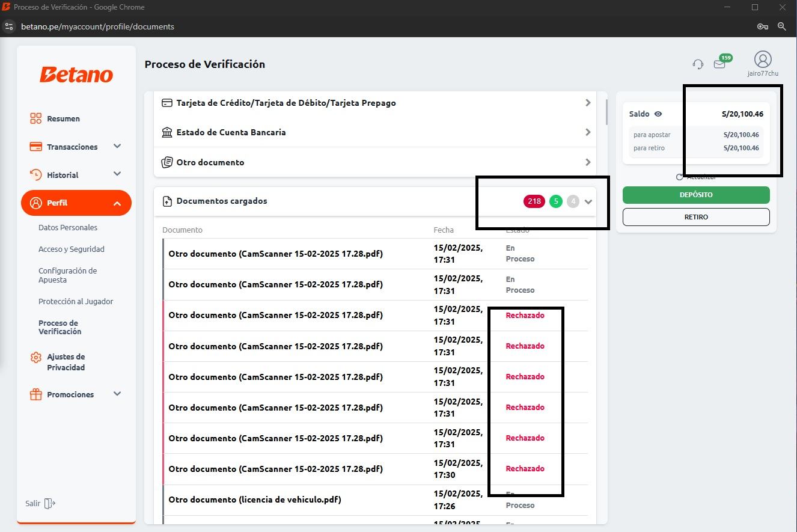Viewport: 797px width, 532px height.
Task: Go to Datos Personales
Action: click(68, 228)
